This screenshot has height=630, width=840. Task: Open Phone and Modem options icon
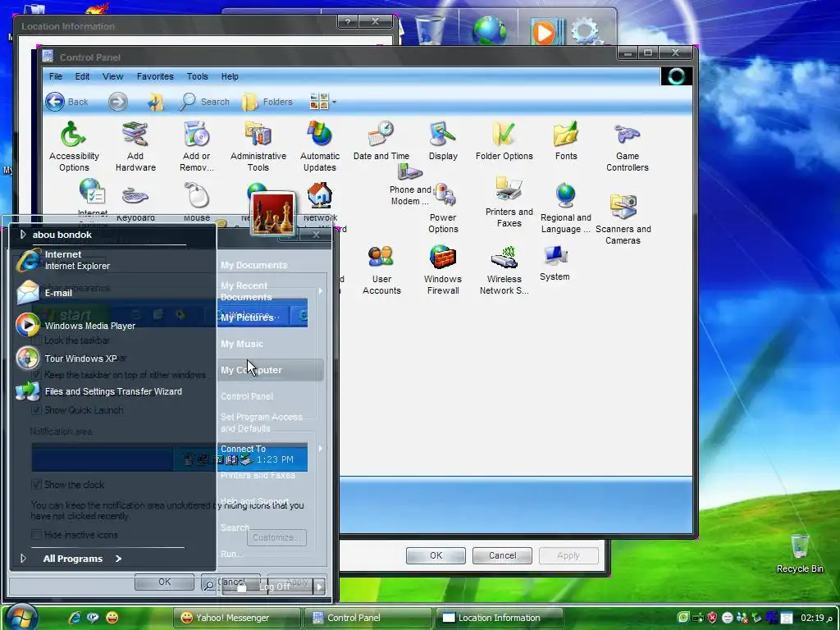click(x=410, y=185)
